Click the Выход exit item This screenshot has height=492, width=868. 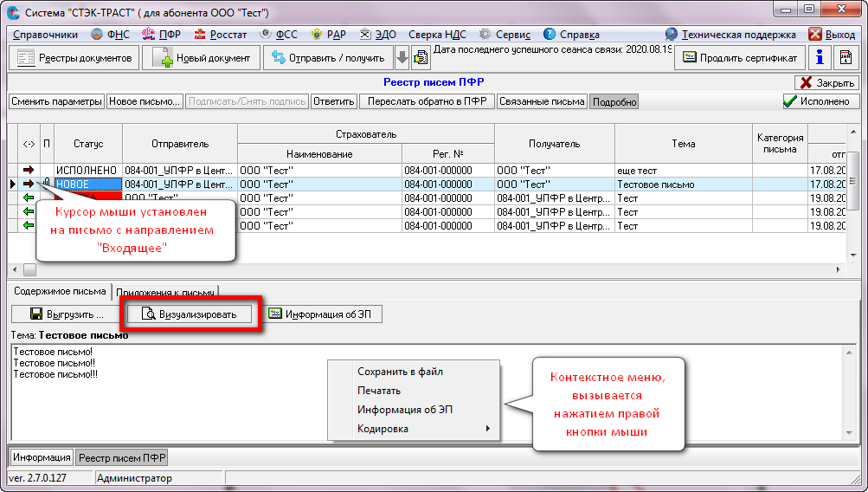832,35
